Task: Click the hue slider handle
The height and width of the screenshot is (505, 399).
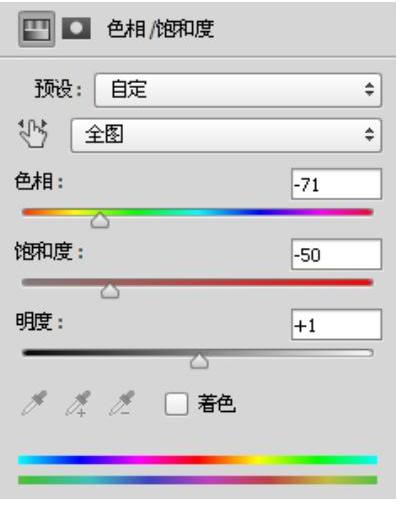Action: [x=100, y=220]
